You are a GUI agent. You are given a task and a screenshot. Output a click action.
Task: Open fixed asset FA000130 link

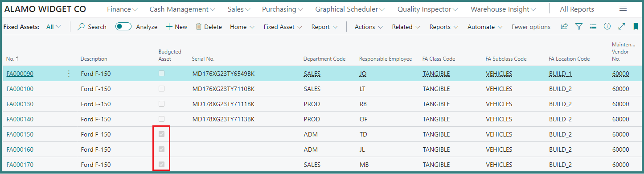20,104
